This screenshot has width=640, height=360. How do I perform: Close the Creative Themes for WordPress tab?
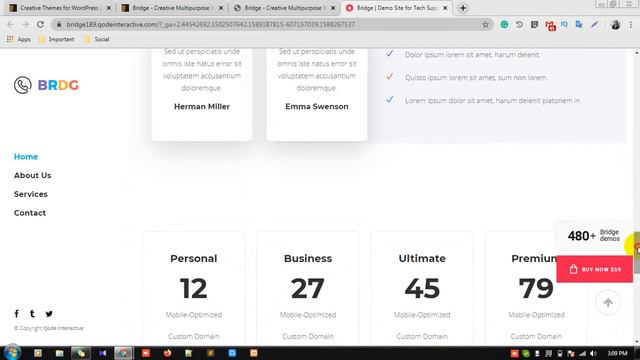click(109, 8)
